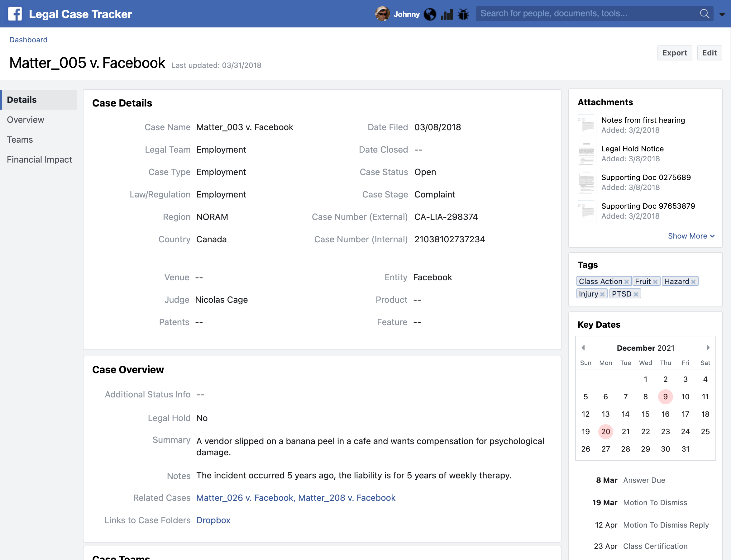The height and width of the screenshot is (560, 731).
Task: Click Johnny's profile avatar
Action: tap(382, 14)
